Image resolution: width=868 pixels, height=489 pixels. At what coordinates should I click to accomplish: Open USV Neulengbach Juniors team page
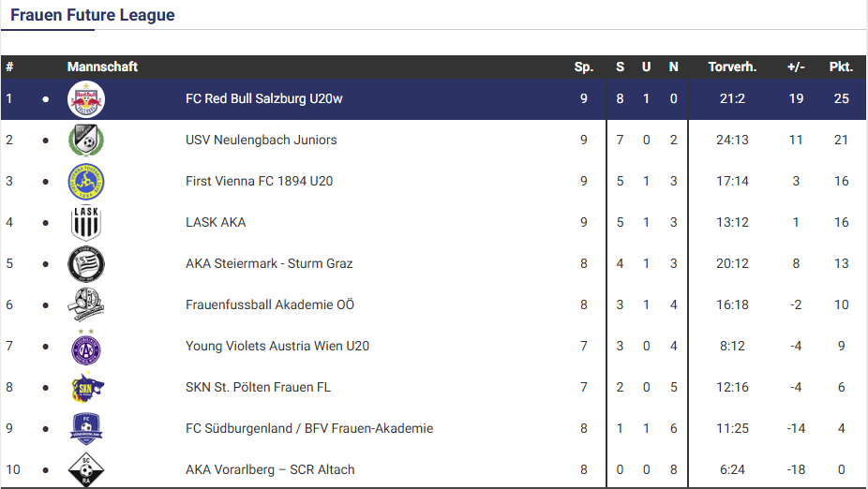[x=262, y=141]
